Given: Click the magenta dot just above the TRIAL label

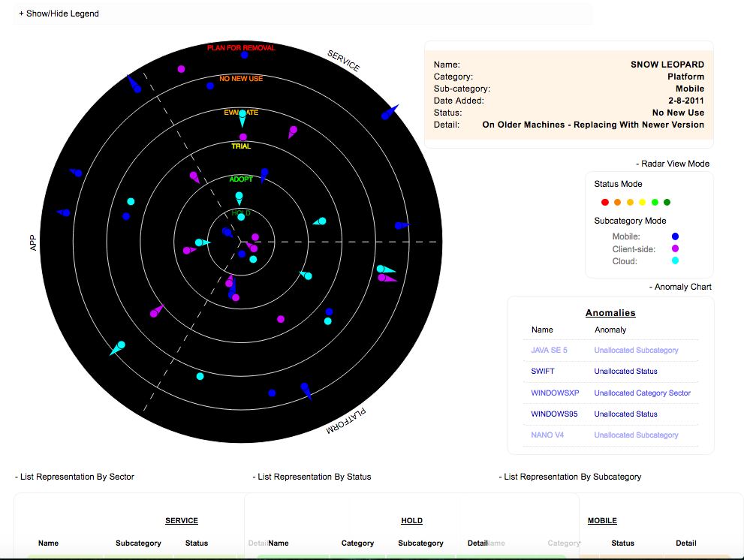Looking at the screenshot, I should [243, 137].
